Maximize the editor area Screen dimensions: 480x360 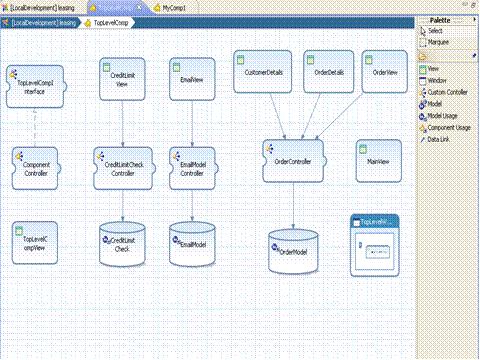tap(473, 5)
